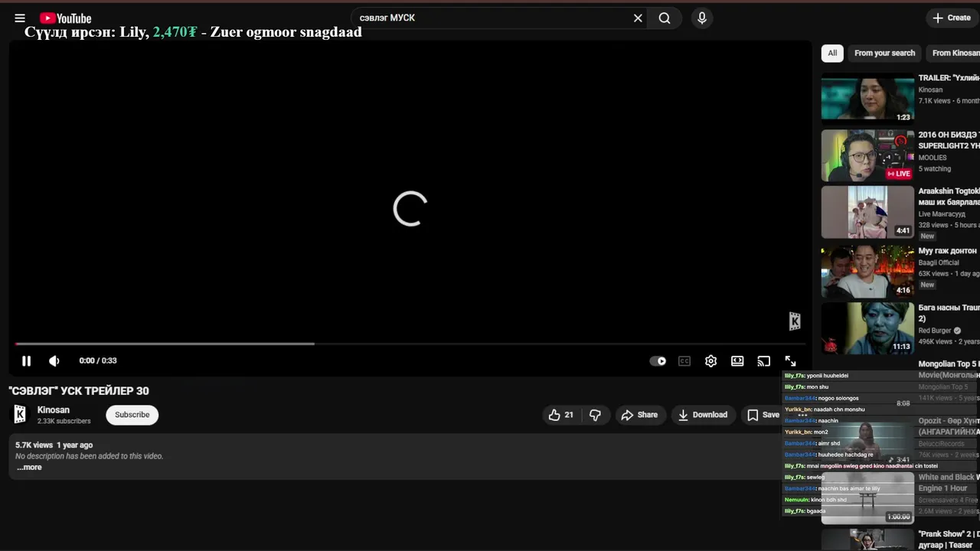Image resolution: width=980 pixels, height=551 pixels.
Task: Select the All filter chip
Action: [832, 53]
